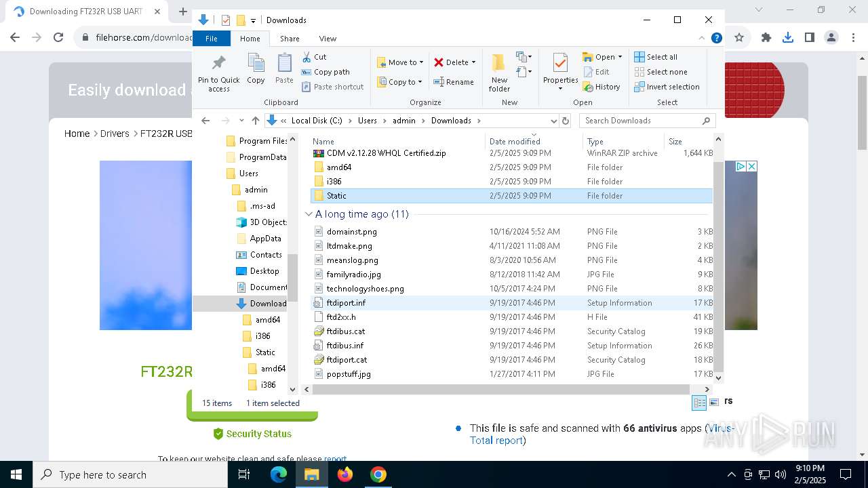
Task: Refresh the Downloads folder view
Action: [566, 121]
